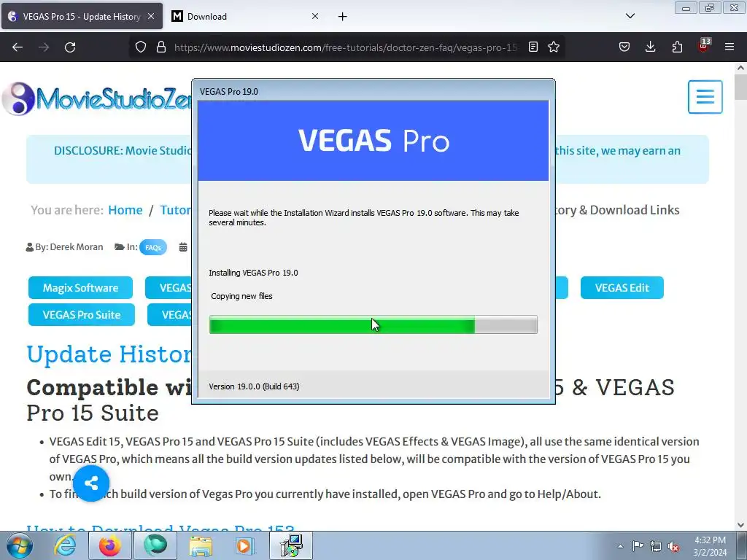
Task: Go back with the browser back arrow
Action: tap(18, 47)
